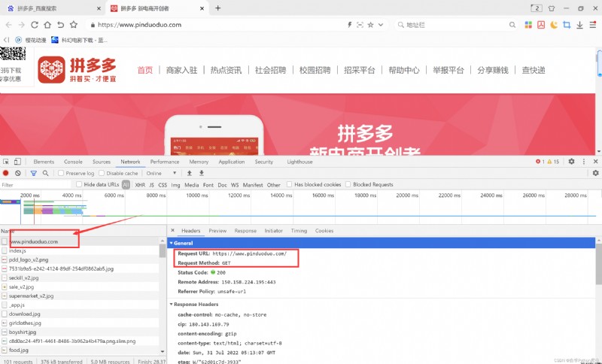
Task: Expand the bookmarks bar left chevron
Action: point(6,40)
